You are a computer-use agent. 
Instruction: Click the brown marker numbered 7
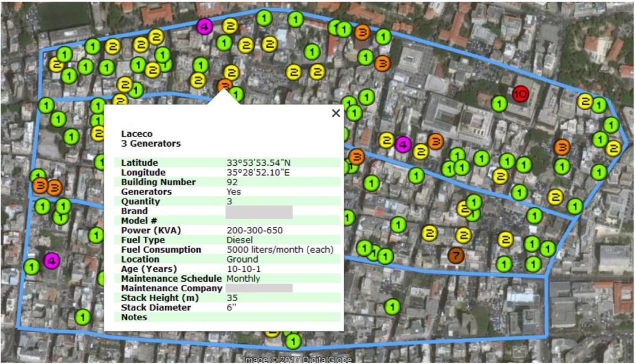coord(456,256)
